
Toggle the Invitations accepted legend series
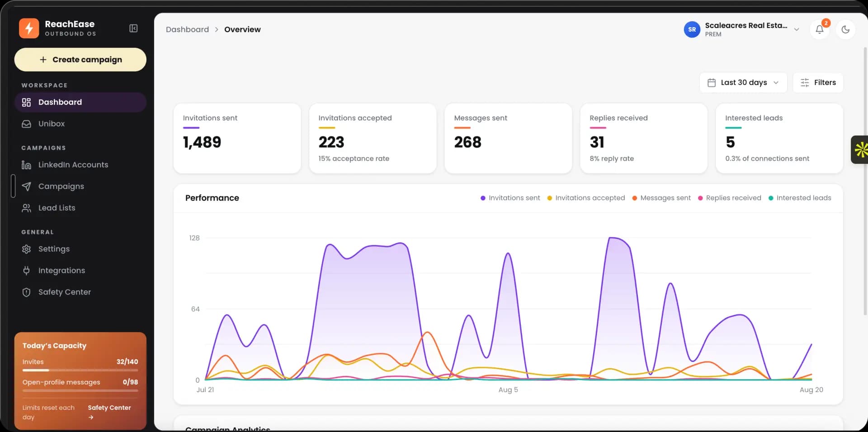[586, 198]
